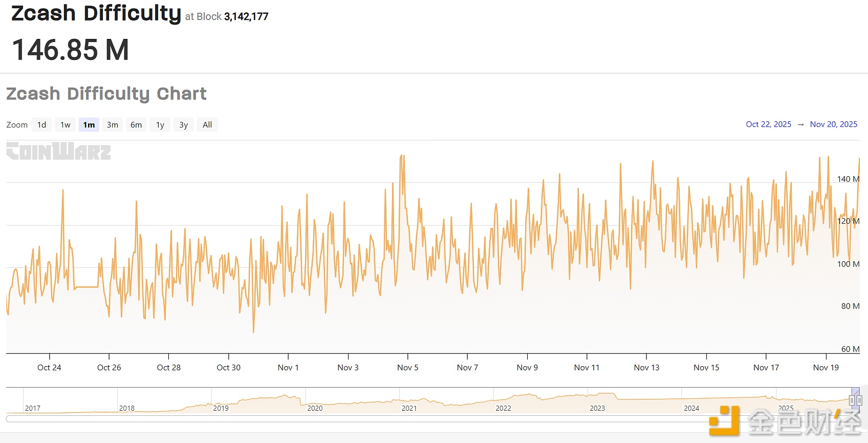Click the left navigator range handle
868x443 pixels.
[x=852, y=400]
